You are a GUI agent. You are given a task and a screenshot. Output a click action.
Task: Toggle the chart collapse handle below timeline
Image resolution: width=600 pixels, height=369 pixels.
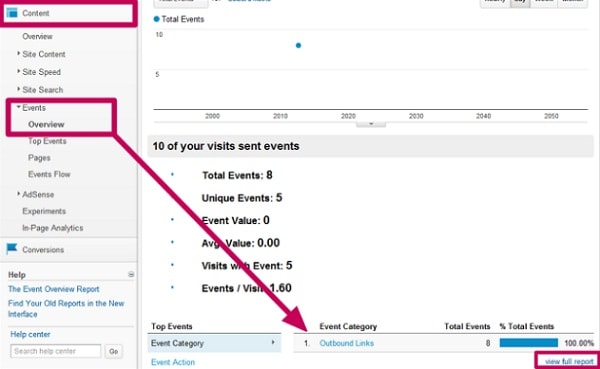[371, 124]
